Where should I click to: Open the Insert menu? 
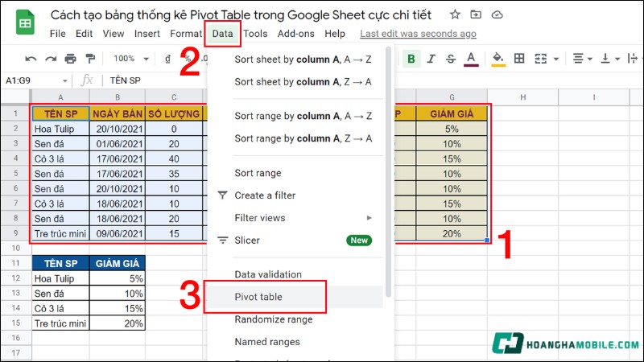pyautogui.click(x=147, y=34)
